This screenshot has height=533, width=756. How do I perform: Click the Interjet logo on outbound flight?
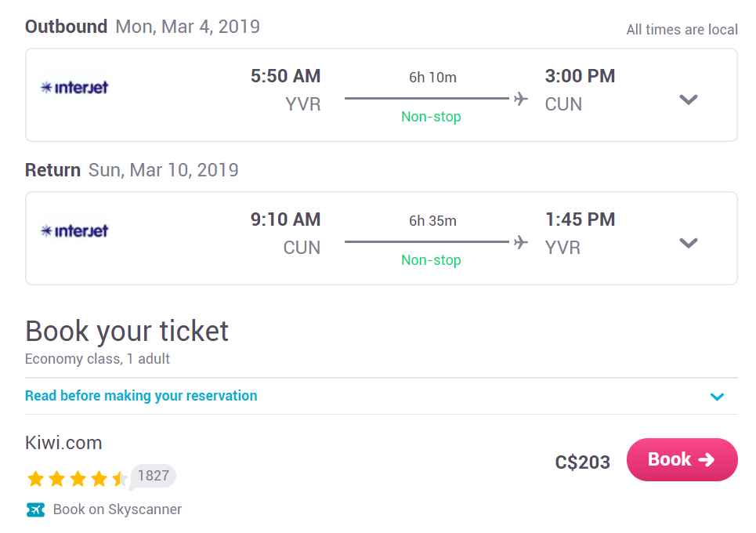(74, 87)
